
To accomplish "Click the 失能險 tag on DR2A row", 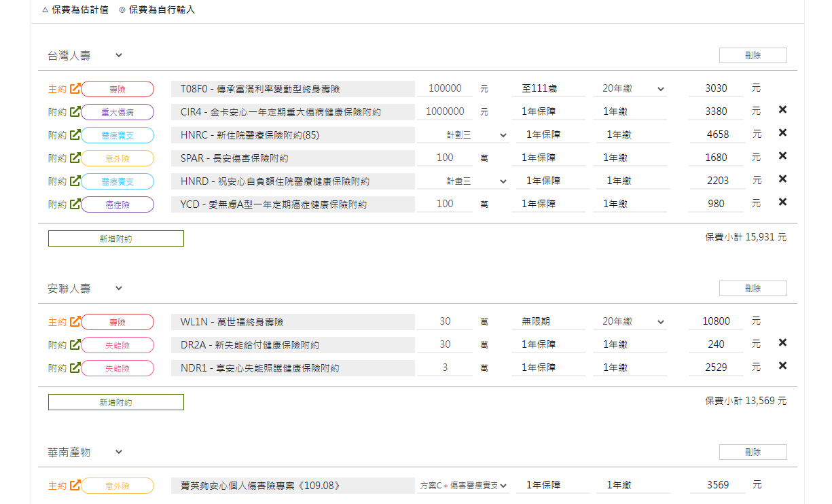I will (x=117, y=345).
